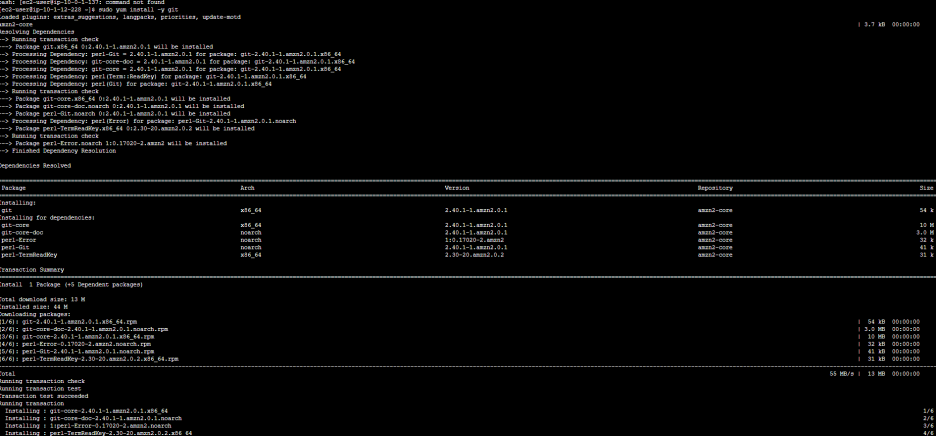Click "Installed size: 44 M" line
Viewport: 936px width, 436px height.
point(34,307)
